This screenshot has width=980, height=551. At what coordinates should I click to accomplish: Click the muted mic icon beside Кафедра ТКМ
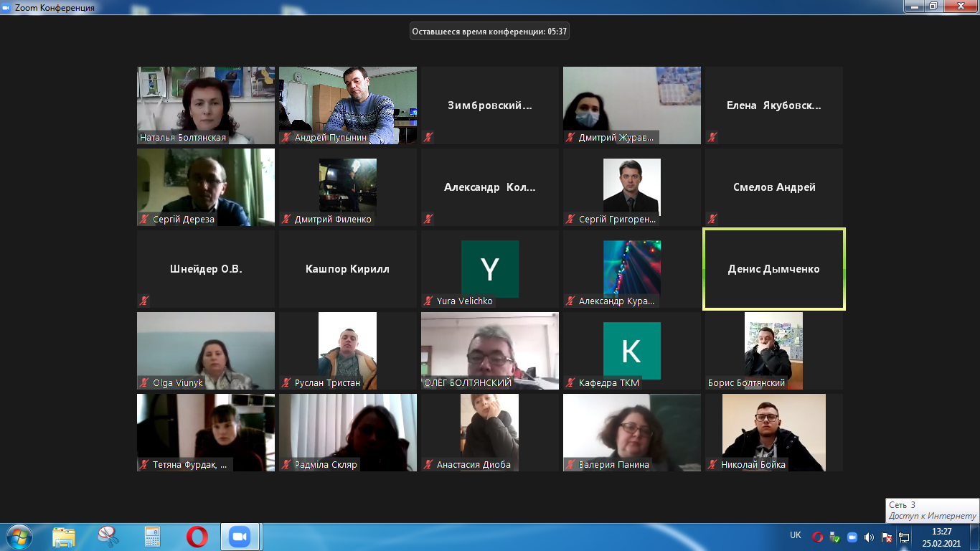pos(570,382)
